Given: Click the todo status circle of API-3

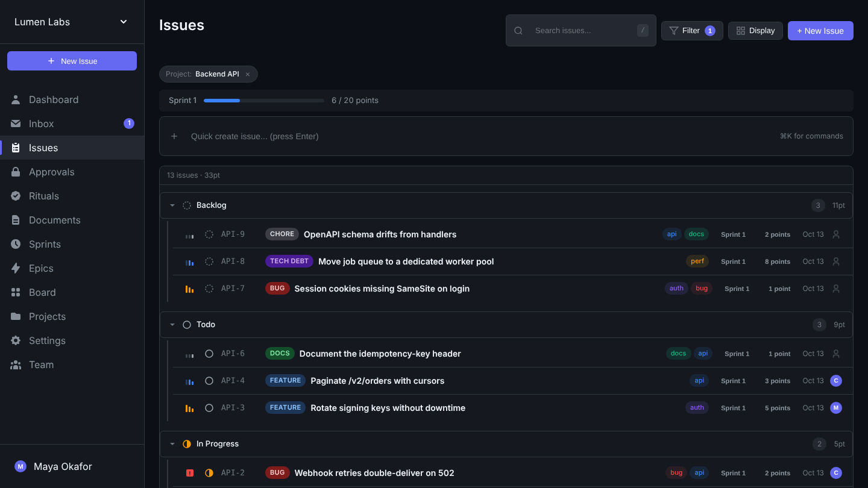Looking at the screenshot, I should (x=209, y=408).
